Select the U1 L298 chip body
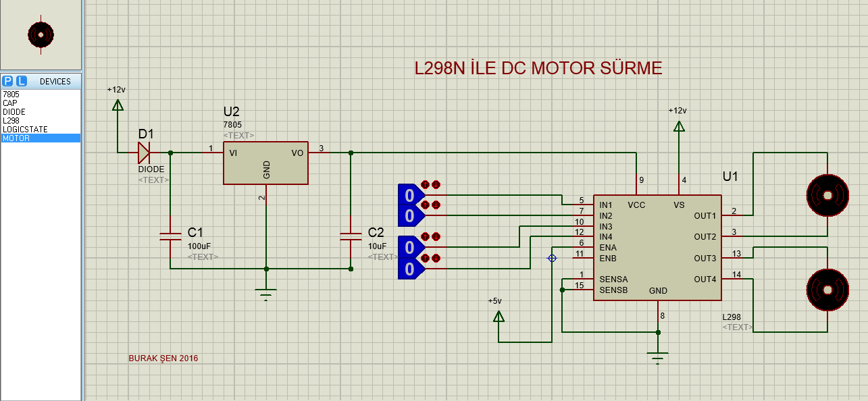This screenshot has width=868, height=401. (x=658, y=248)
